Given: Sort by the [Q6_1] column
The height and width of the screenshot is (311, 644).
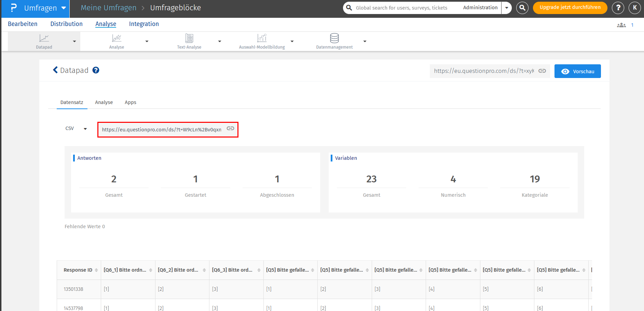Looking at the screenshot, I should pos(151,270).
